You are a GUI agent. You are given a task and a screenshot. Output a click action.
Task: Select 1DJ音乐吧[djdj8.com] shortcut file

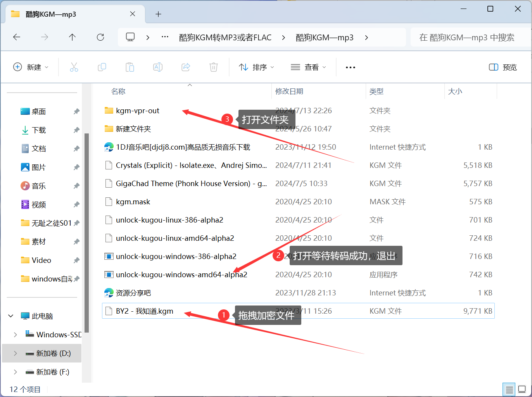pyautogui.click(x=183, y=147)
